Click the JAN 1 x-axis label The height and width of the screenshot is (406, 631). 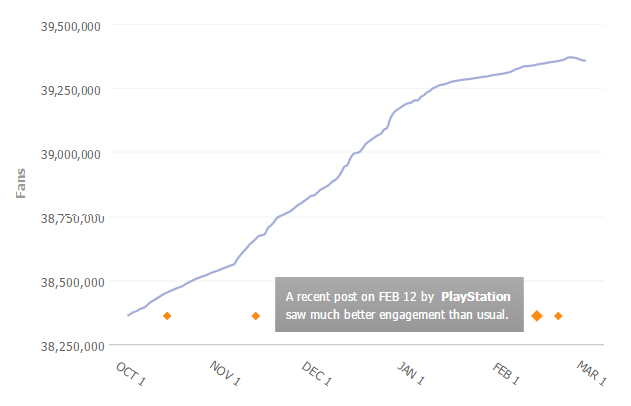click(x=410, y=373)
